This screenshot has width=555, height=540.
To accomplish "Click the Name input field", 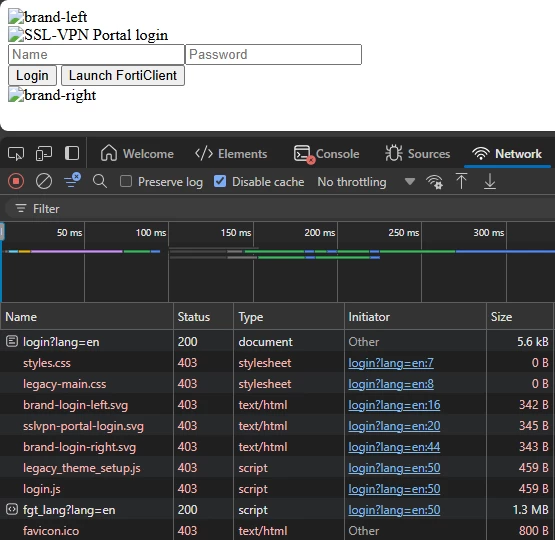I will point(96,54).
